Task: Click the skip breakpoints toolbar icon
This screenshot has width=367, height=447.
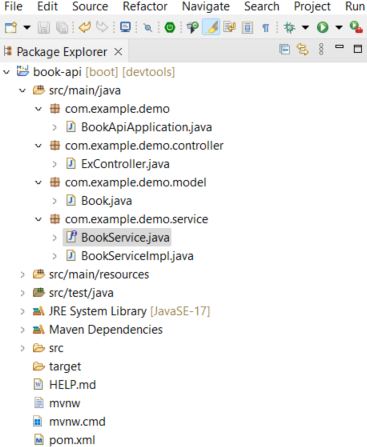Action: click(x=147, y=27)
